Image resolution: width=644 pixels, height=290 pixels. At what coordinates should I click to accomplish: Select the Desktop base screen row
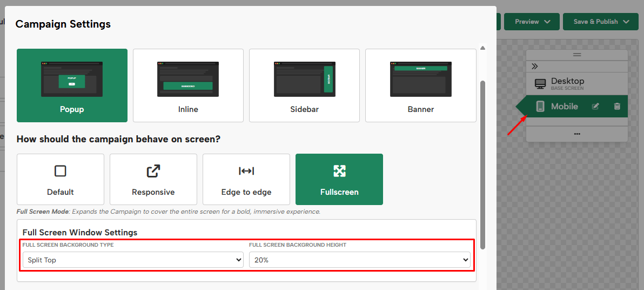tap(577, 83)
